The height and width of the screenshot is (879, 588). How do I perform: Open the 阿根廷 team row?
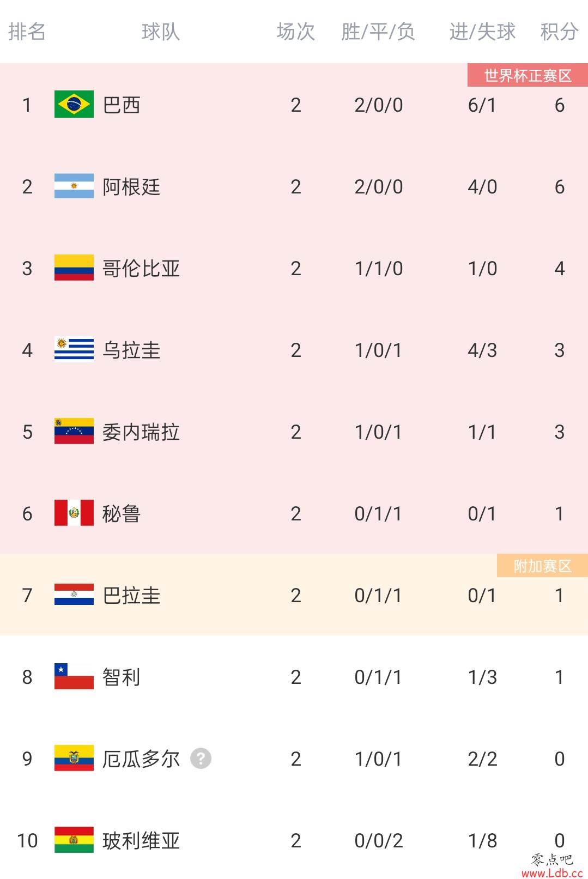tap(294, 186)
